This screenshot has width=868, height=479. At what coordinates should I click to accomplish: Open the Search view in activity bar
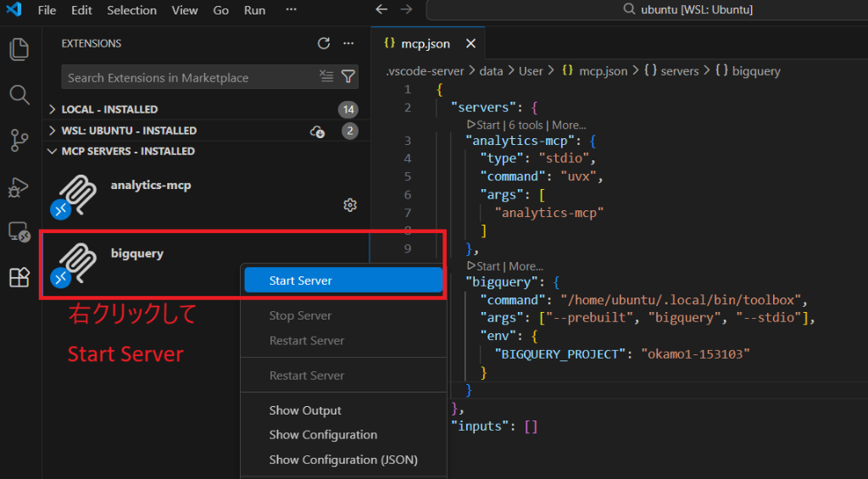19,95
